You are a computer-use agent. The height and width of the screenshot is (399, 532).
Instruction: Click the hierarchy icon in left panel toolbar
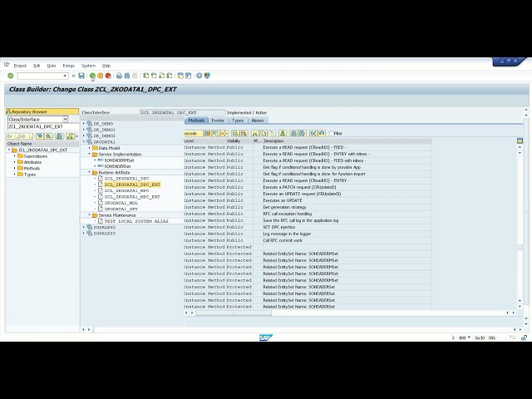(x=70, y=136)
